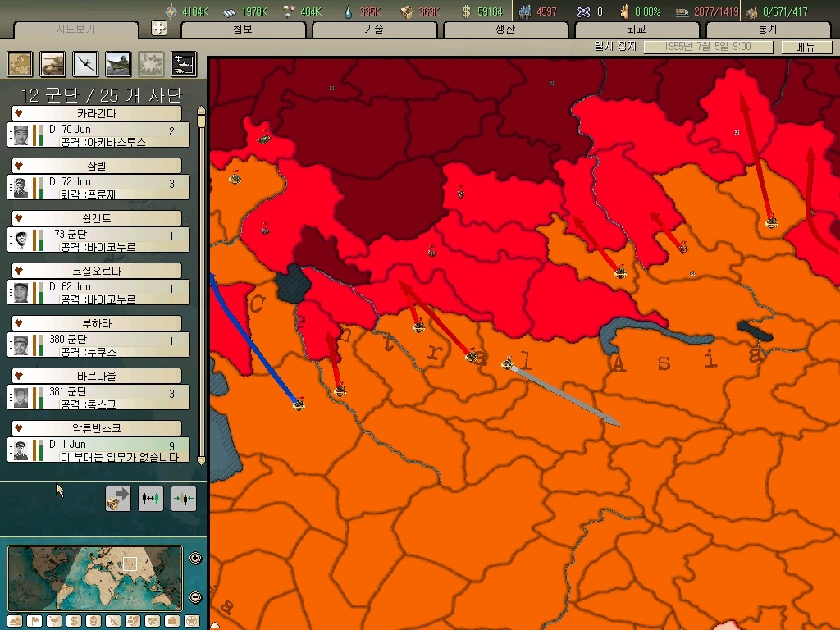Select the 악튜빈스크 province header
Screen dimensions: 840x630
(x=97, y=428)
